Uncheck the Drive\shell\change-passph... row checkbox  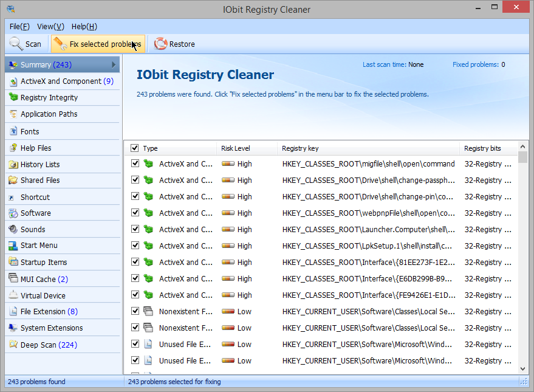tap(135, 179)
